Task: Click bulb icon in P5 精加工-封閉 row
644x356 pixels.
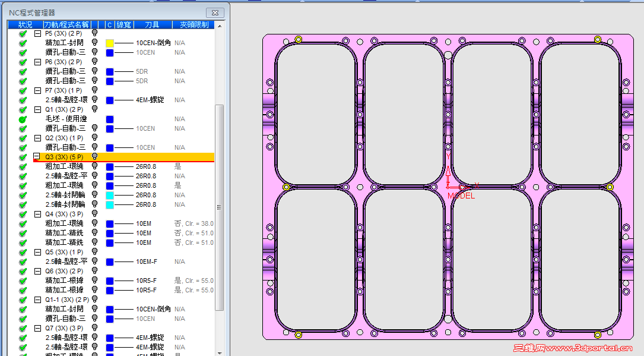Action: coord(94,42)
